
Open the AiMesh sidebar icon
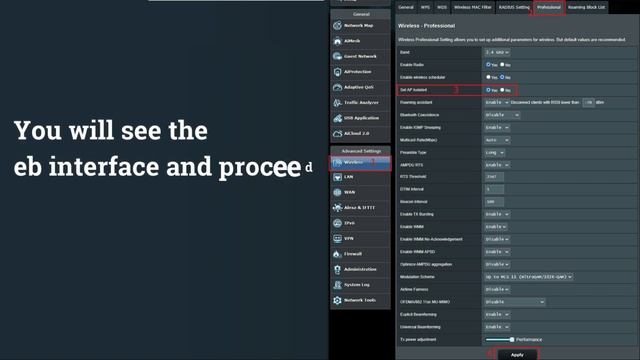tap(338, 41)
